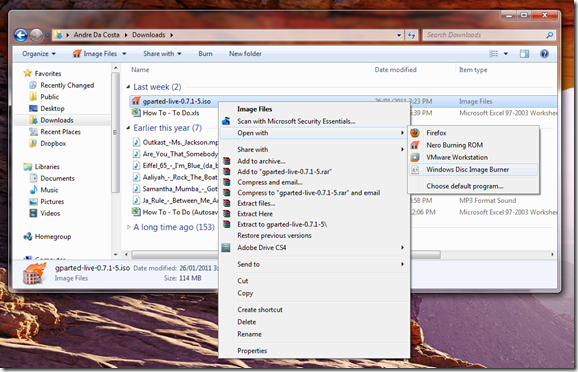
Task: Choose Windows Disc Image Burner
Action: point(473,170)
